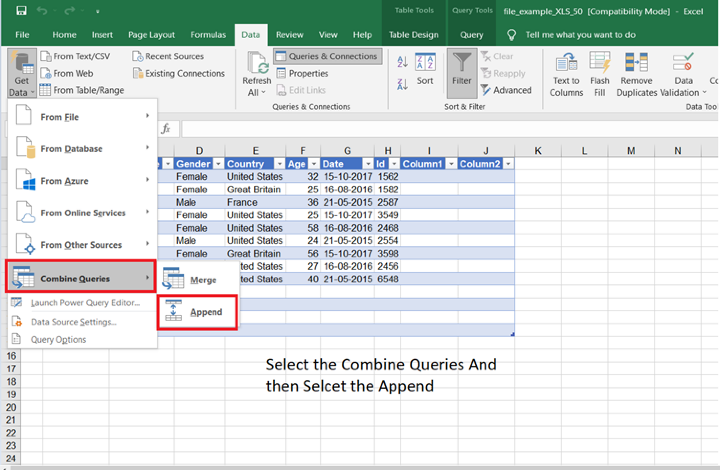Expand the Column2 filter dropdown
720x470 pixels.
point(508,164)
